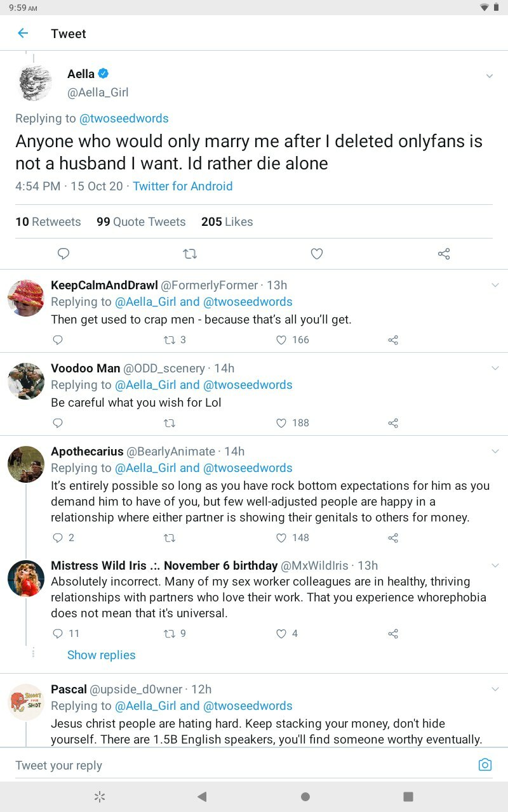Reply to Aella's main tweet
Viewport: 508px width, 812px height.
click(x=63, y=254)
